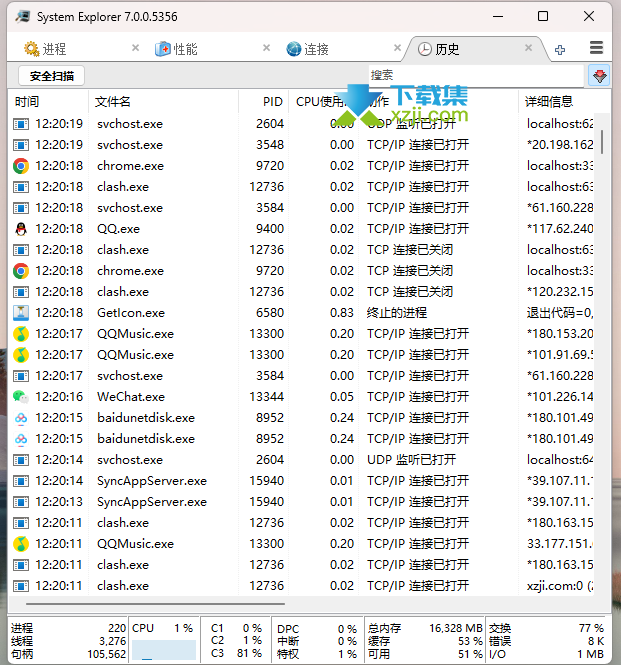Click the 句柄 105,562 status entry

(68, 654)
